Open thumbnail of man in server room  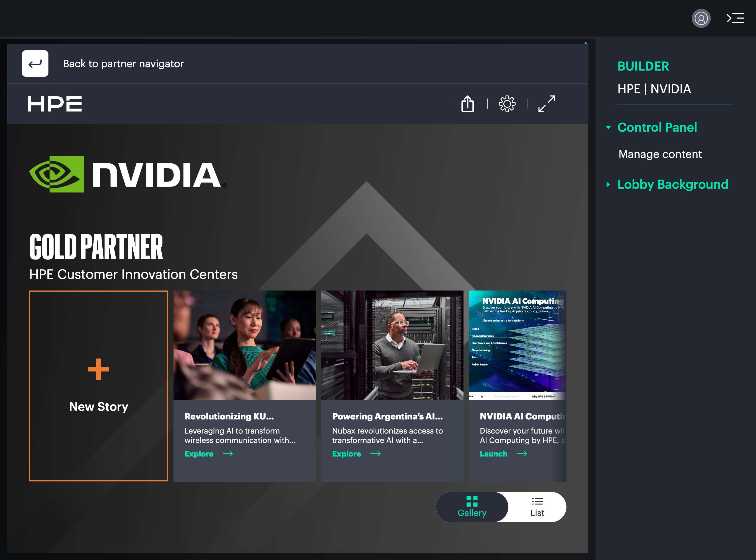(x=392, y=345)
